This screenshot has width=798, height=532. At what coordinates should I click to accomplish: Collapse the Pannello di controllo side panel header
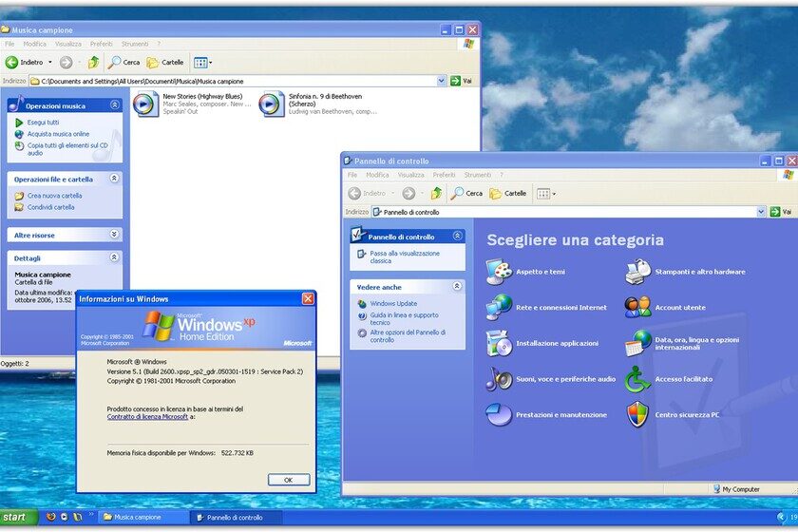point(457,236)
